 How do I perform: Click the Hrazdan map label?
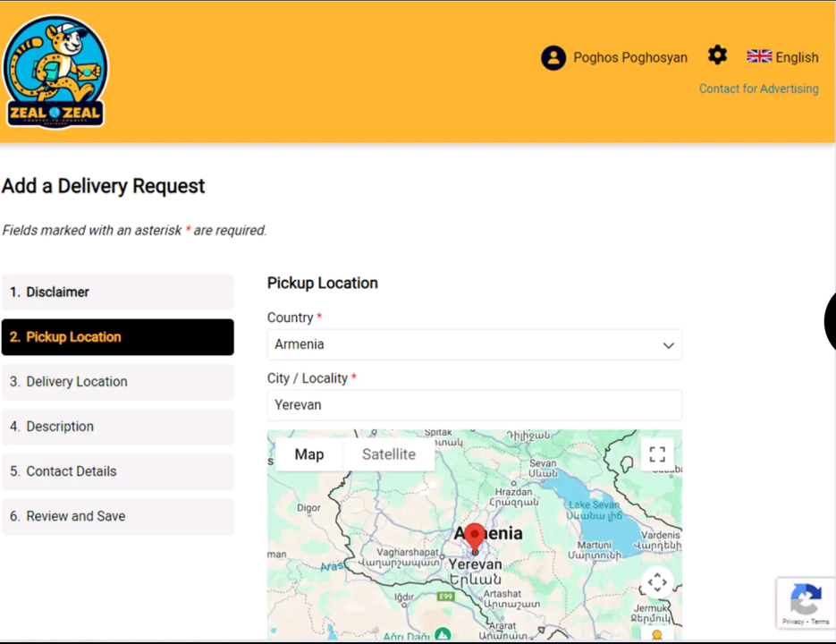(513, 492)
